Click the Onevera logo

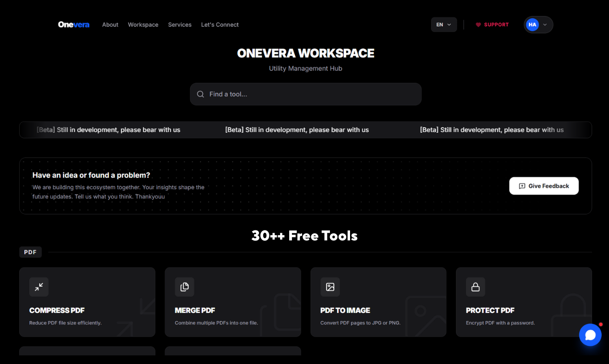click(73, 24)
